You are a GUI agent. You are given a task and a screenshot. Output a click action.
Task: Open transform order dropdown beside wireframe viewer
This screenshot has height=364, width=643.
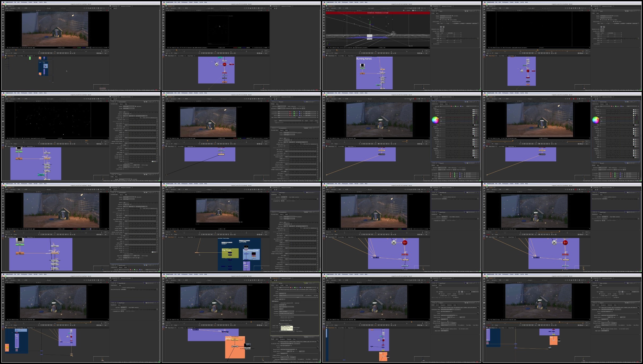442,29
